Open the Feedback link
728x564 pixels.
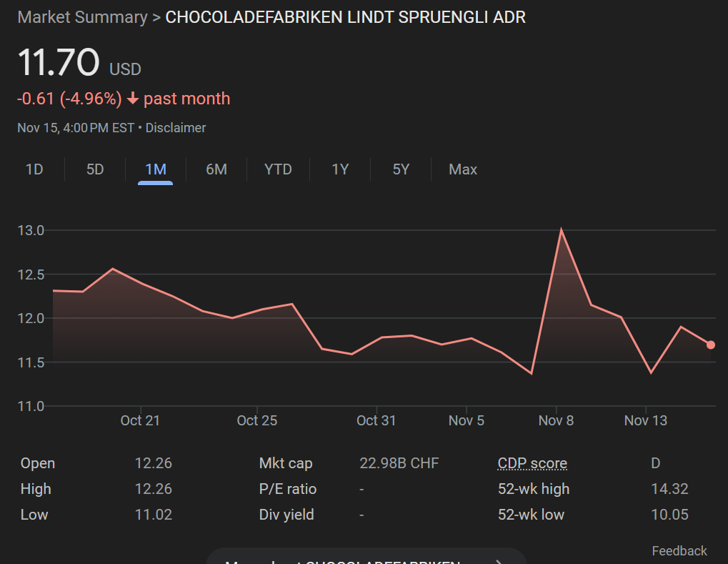point(679,550)
